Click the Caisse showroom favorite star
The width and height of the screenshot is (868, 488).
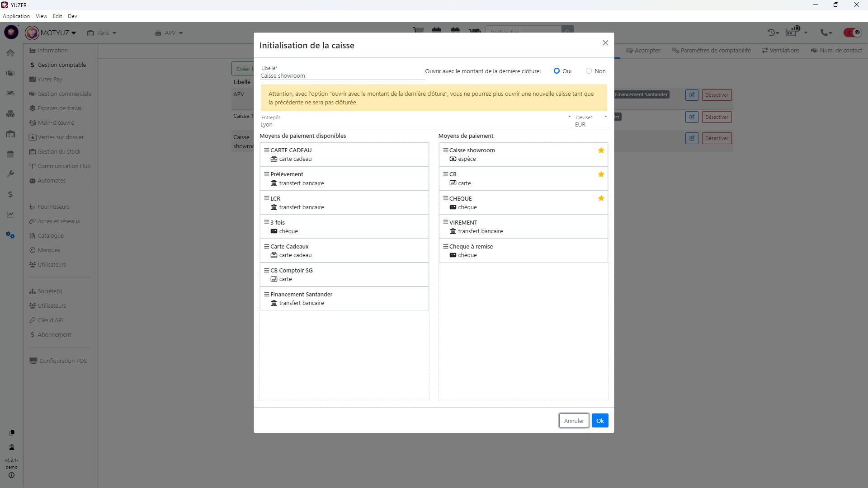coord(601,150)
